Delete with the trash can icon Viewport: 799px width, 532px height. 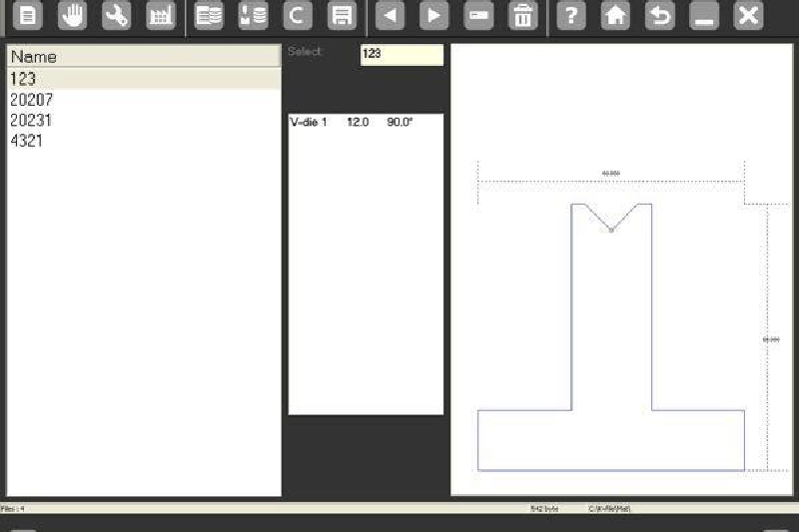pyautogui.click(x=521, y=16)
